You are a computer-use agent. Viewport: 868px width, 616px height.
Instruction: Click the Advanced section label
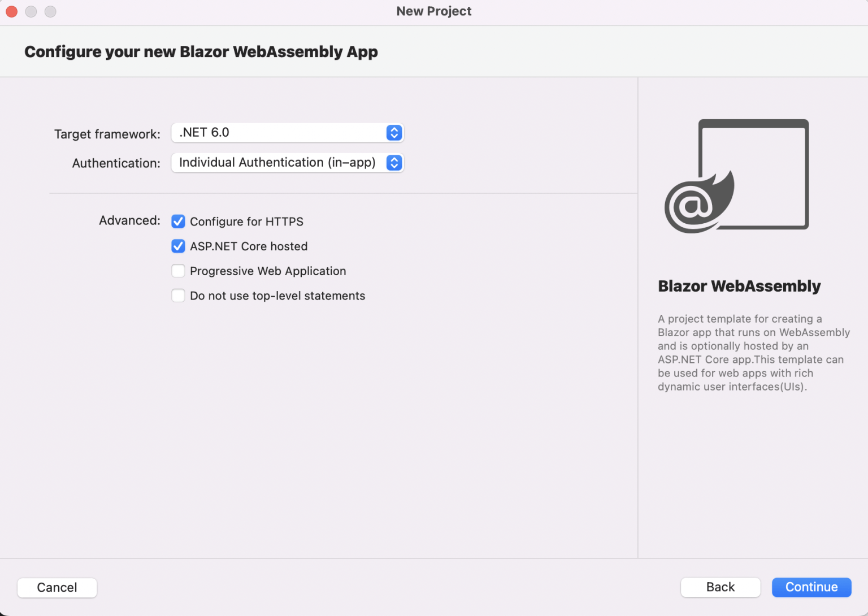130,220
